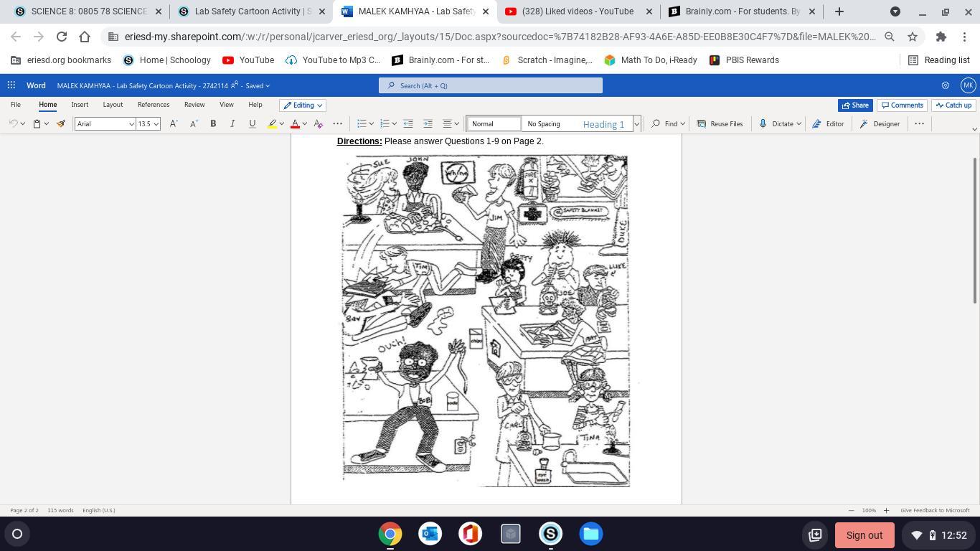Toggle italic formatting
The image size is (980, 551).
[232, 124]
